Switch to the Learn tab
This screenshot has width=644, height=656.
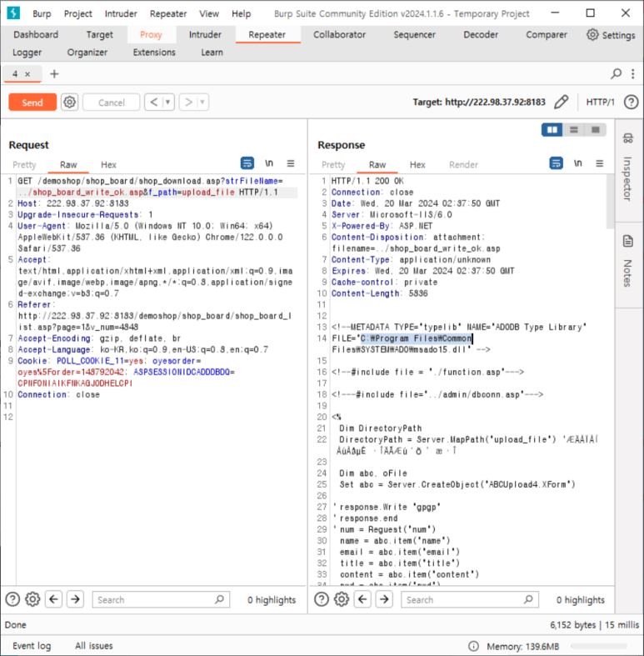(x=212, y=53)
